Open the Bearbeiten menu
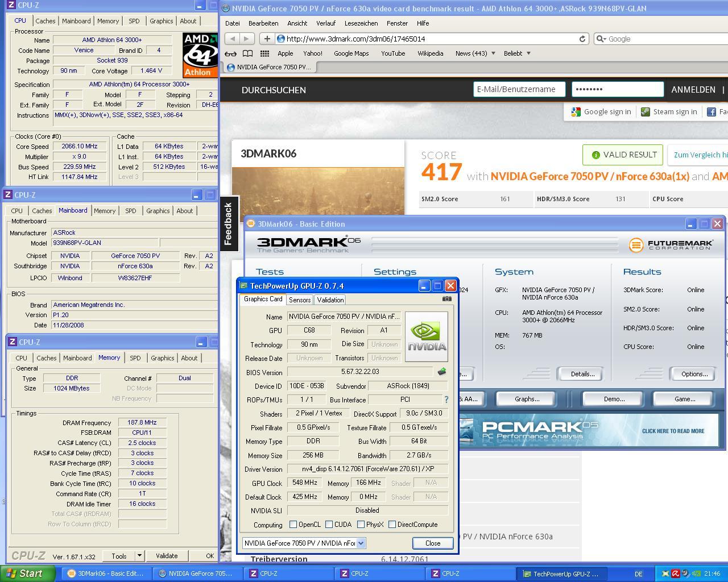Screen dimensions: 728x582 [x=263, y=23]
